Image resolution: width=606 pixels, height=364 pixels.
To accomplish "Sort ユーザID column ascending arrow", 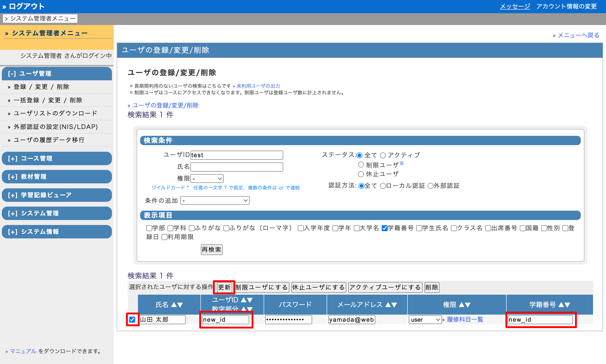I will click(x=244, y=300).
